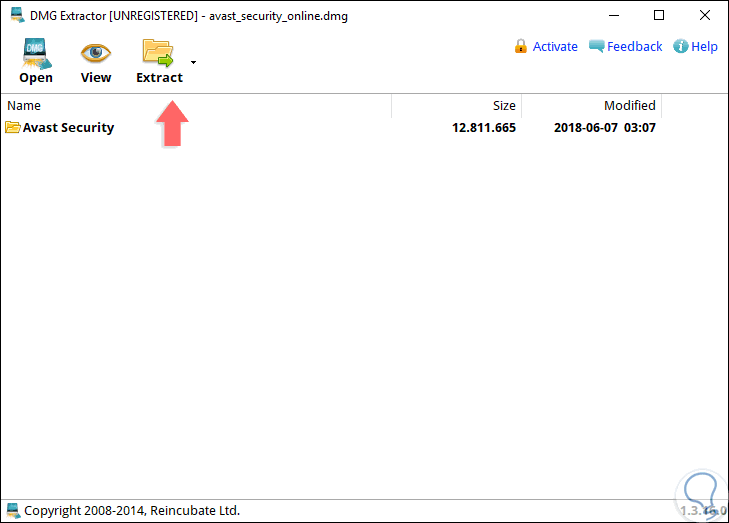Open the Help link

pos(704,46)
